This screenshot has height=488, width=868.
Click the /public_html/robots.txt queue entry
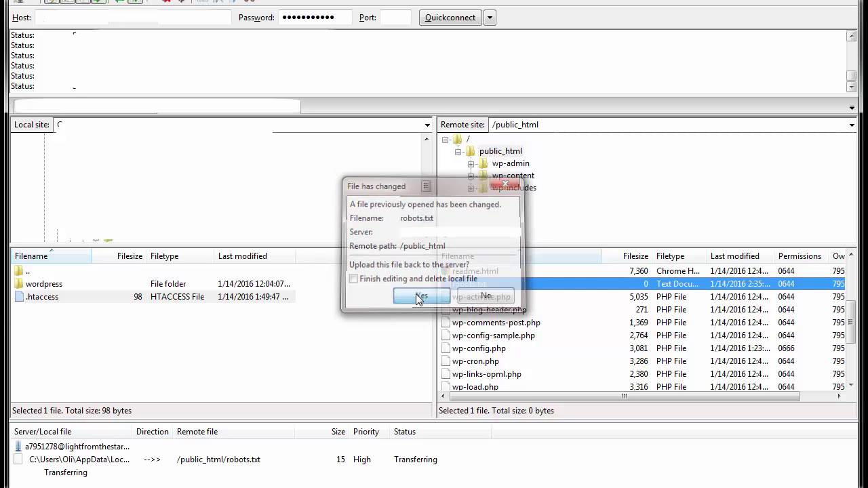[218, 460]
